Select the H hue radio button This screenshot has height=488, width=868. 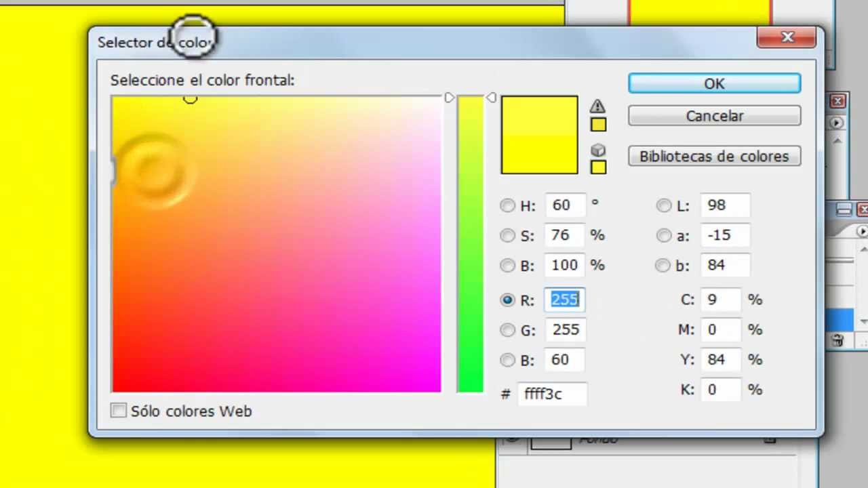(507, 205)
